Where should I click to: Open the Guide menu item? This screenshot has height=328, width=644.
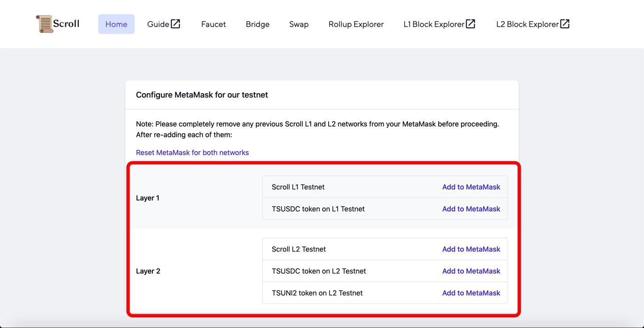(x=164, y=24)
